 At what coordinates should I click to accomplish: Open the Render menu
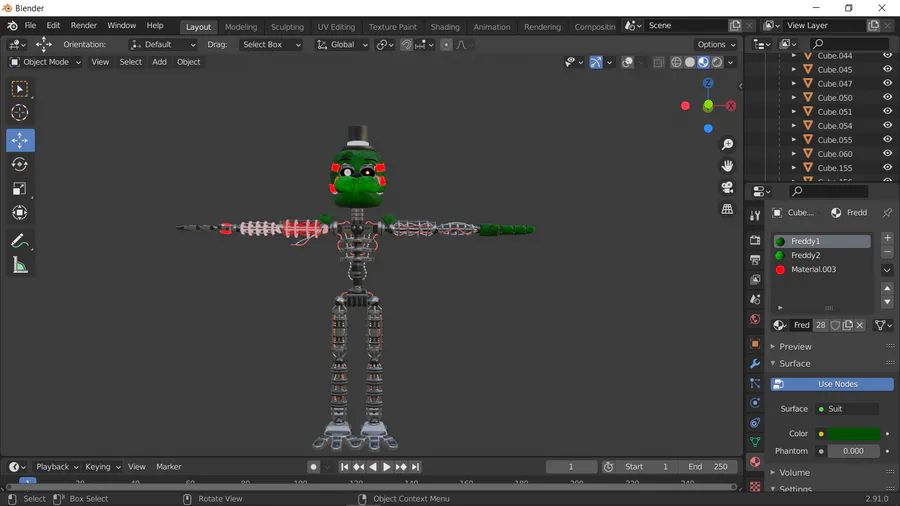pyautogui.click(x=84, y=25)
